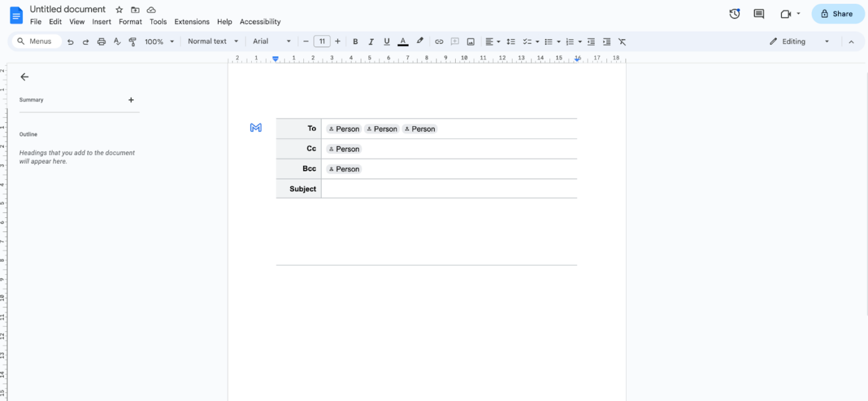Open the text color picker
This screenshot has width=868, height=401.
(x=402, y=41)
